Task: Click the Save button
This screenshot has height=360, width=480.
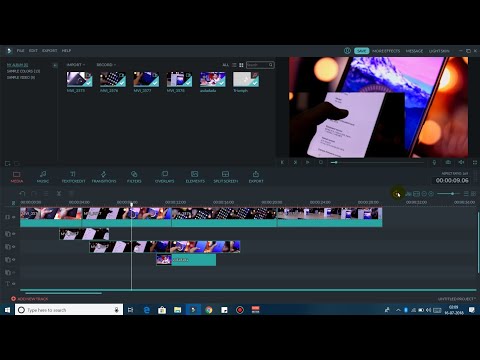Action: 361,51
